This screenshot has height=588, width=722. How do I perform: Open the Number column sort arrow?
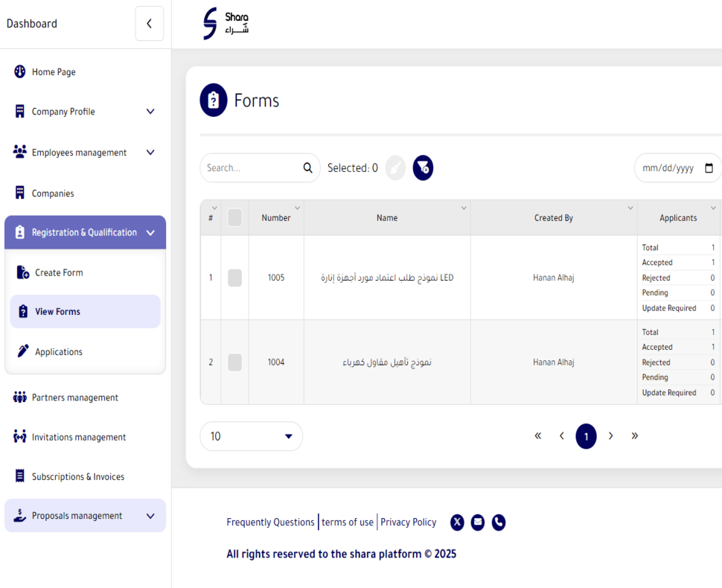298,208
